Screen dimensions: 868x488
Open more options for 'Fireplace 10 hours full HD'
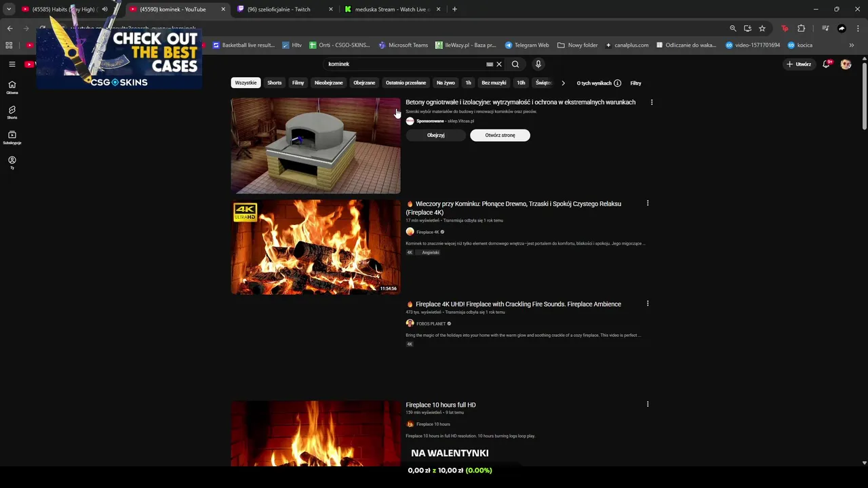(x=648, y=404)
